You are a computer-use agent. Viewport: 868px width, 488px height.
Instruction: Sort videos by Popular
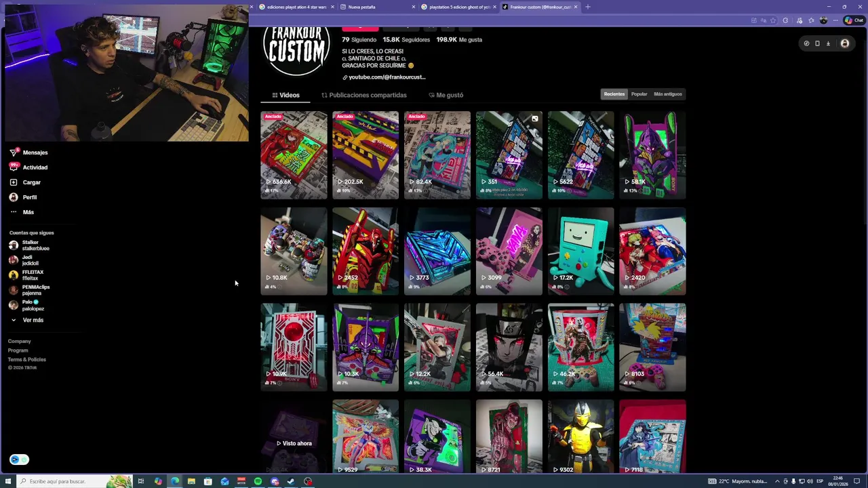[639, 94]
